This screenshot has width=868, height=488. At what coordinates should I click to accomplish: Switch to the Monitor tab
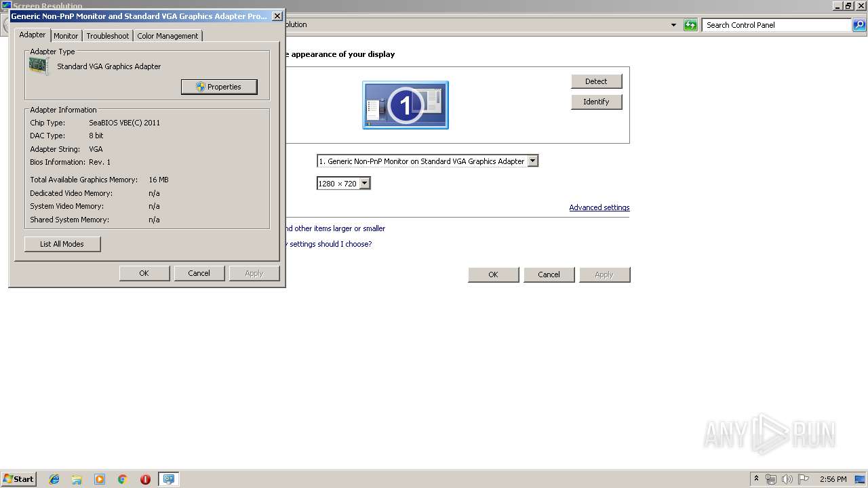66,36
